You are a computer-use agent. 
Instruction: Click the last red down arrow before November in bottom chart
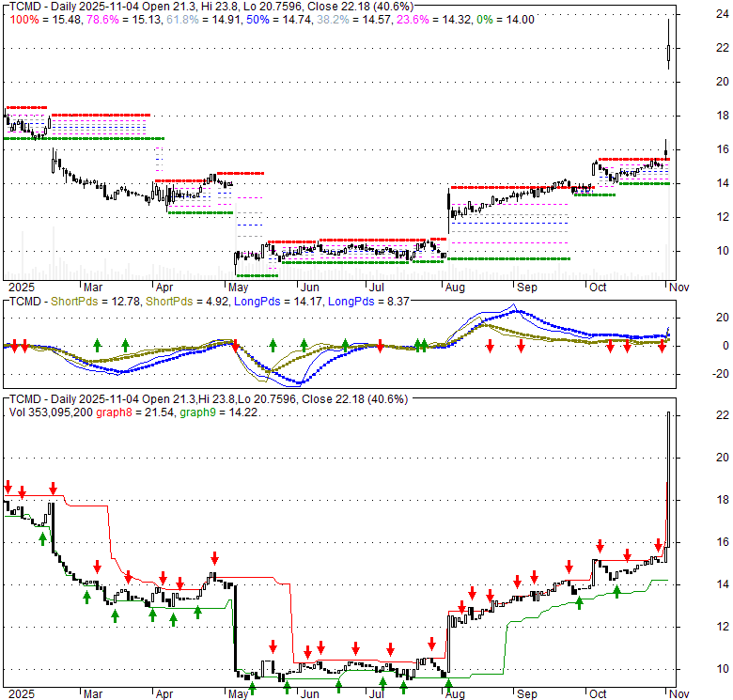658,545
